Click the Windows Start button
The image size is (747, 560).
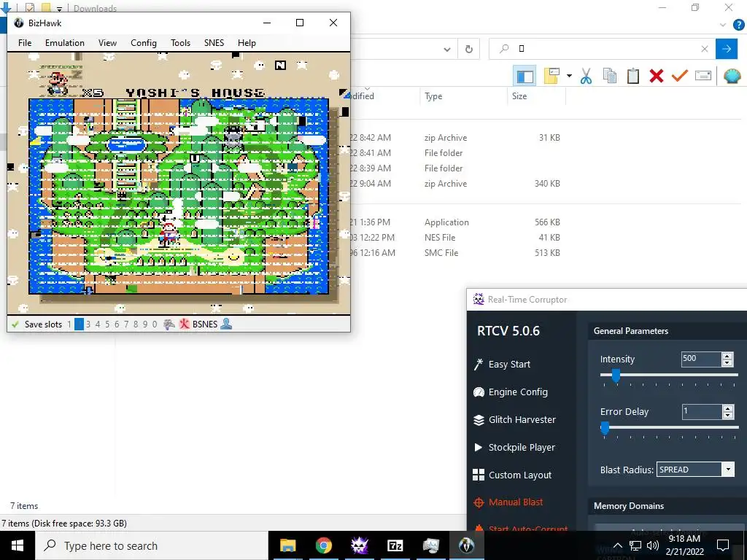pos(18,545)
